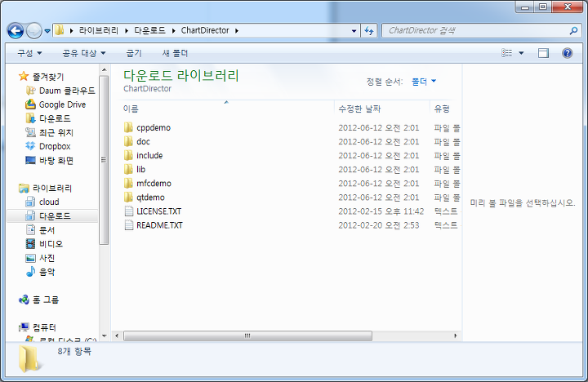Open the 공유 대상 menu

pos(83,53)
